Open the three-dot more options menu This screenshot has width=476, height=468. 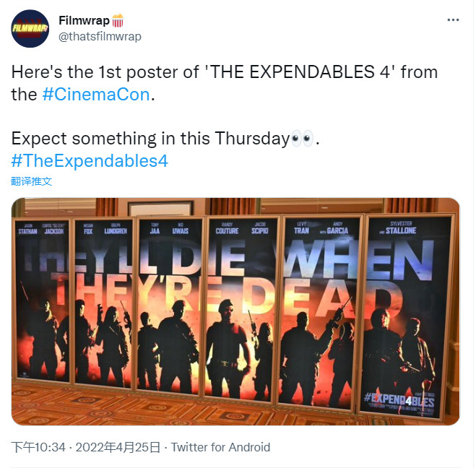pyautogui.click(x=453, y=20)
